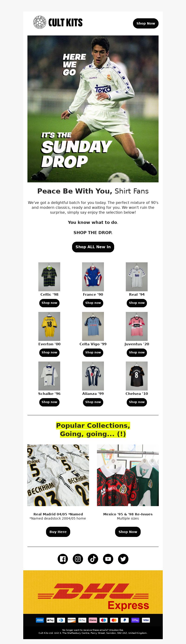Click the Apple Pay payment icon
Screen dimensions: 186x644
pyautogui.click(x=50, y=620)
